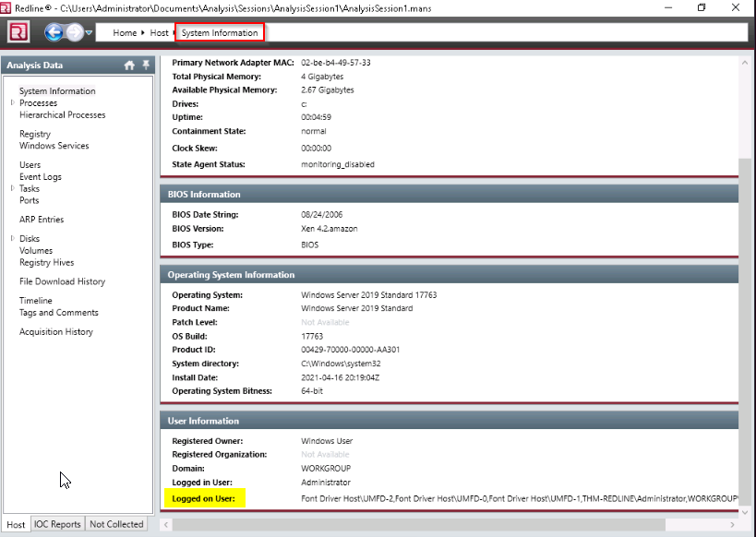Click Home in the breadcrumb
This screenshot has width=756, height=537.
point(125,33)
